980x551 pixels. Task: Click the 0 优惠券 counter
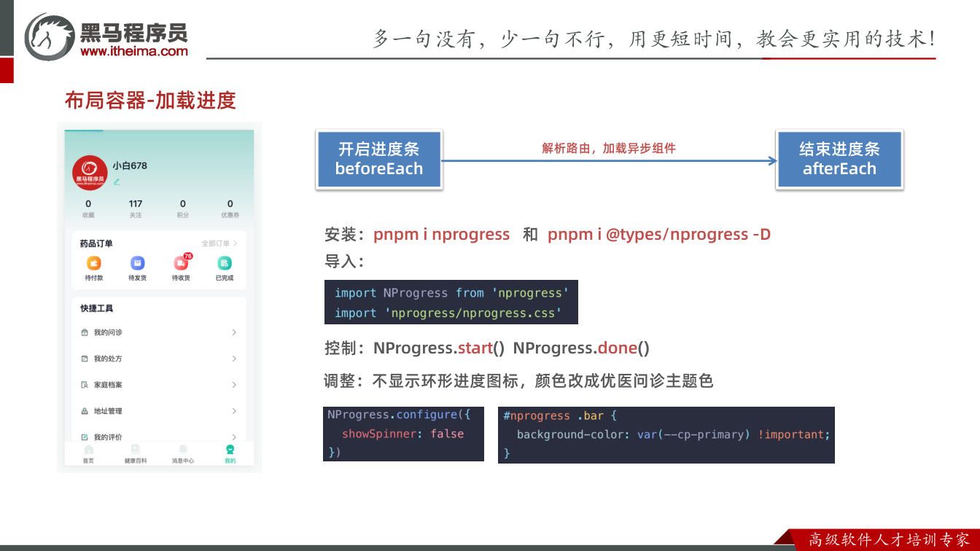pyautogui.click(x=230, y=208)
